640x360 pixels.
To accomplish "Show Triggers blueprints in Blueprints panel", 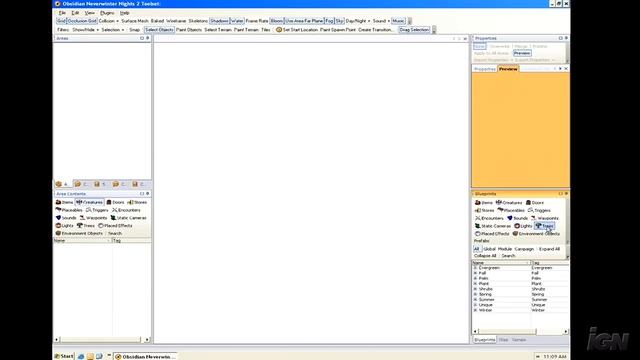I will (x=539, y=210).
